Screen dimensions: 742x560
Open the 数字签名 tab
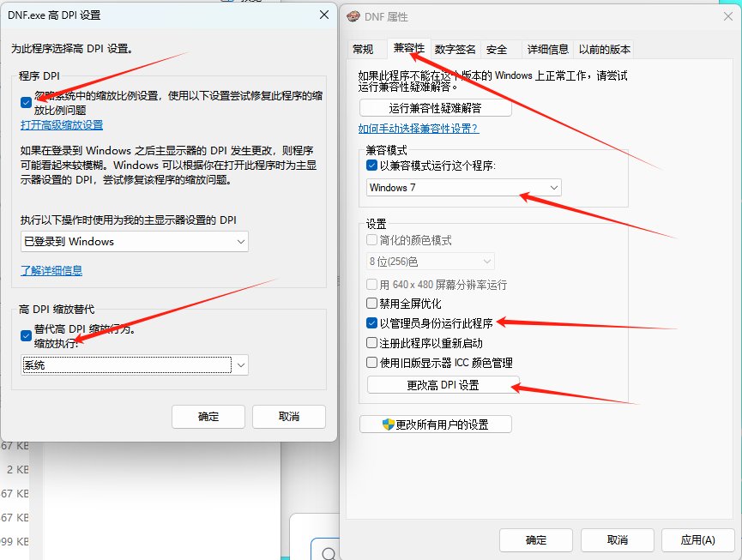[455, 49]
